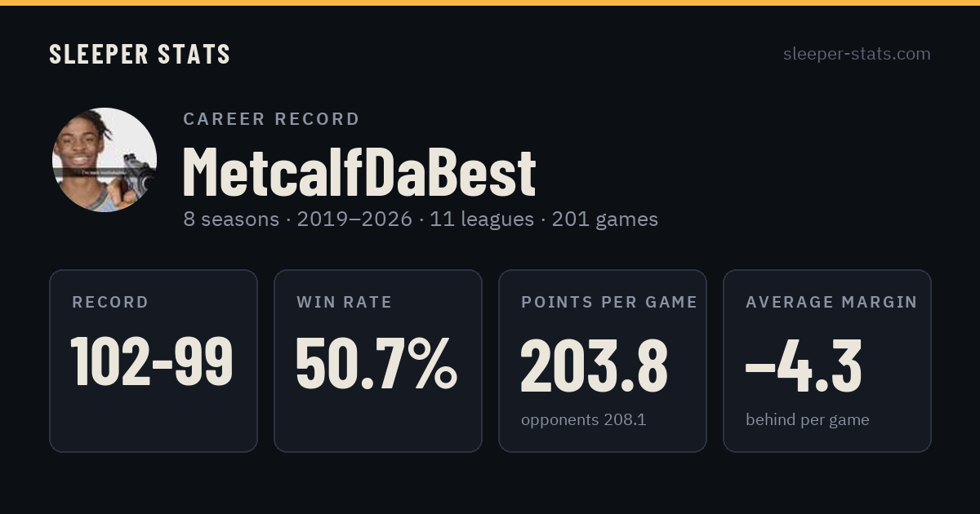Select the 2019–2026 year range text
Viewport: 980px width, 514px height.
pos(354,219)
